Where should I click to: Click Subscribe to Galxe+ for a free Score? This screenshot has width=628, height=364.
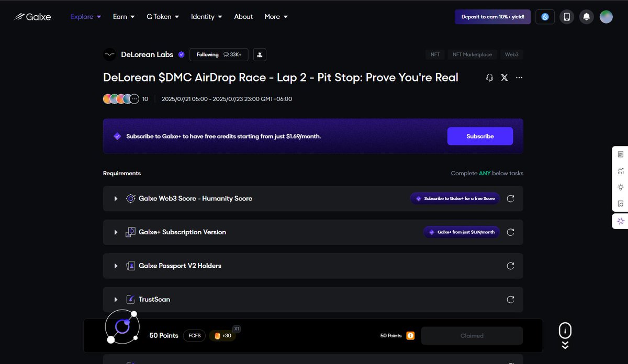tap(455, 199)
